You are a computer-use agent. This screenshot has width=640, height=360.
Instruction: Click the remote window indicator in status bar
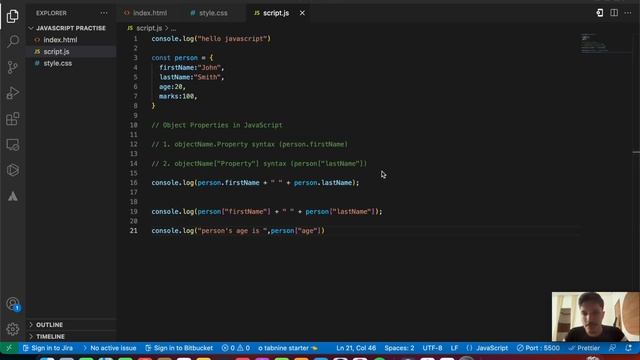[9, 348]
